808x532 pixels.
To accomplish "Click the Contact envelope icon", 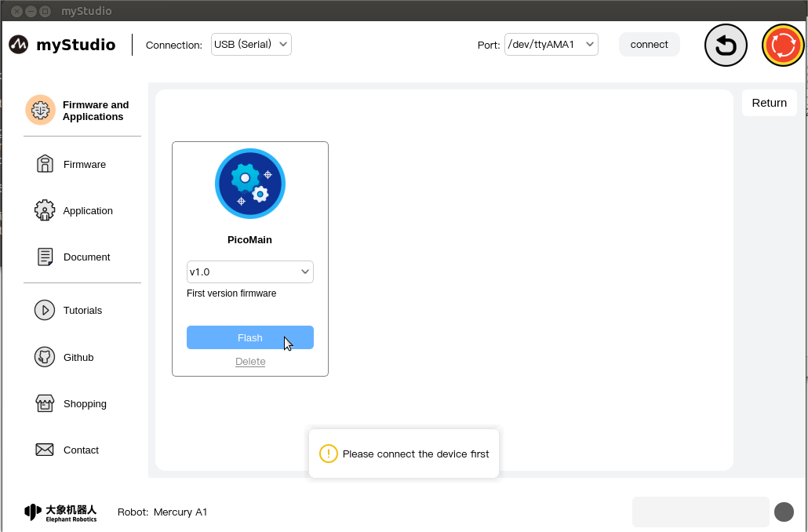I will [44, 450].
